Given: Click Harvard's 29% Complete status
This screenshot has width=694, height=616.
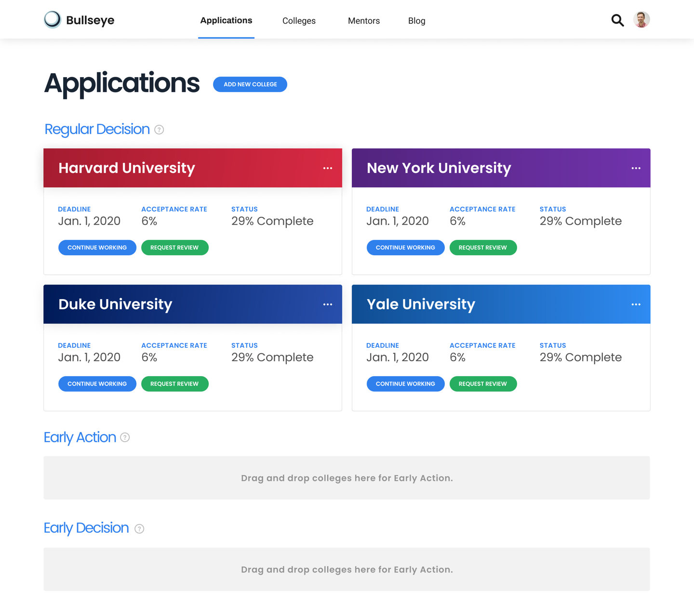Looking at the screenshot, I should point(272,221).
